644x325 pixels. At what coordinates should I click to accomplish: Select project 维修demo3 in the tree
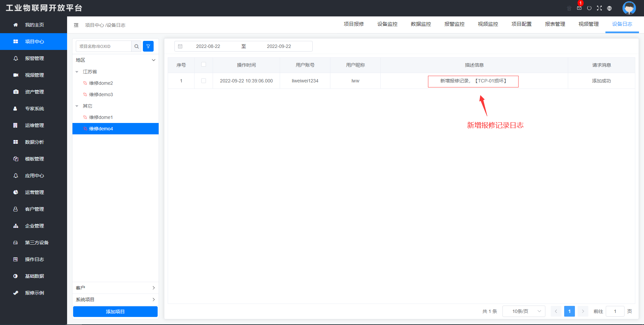pos(115,94)
